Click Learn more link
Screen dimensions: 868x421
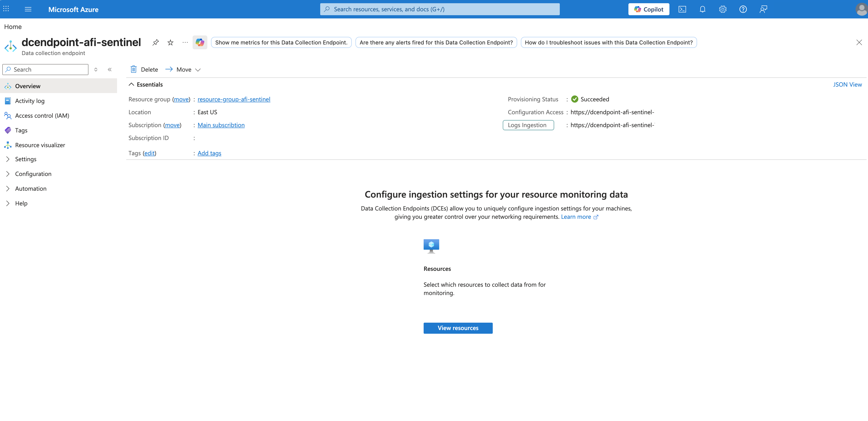[x=580, y=217]
